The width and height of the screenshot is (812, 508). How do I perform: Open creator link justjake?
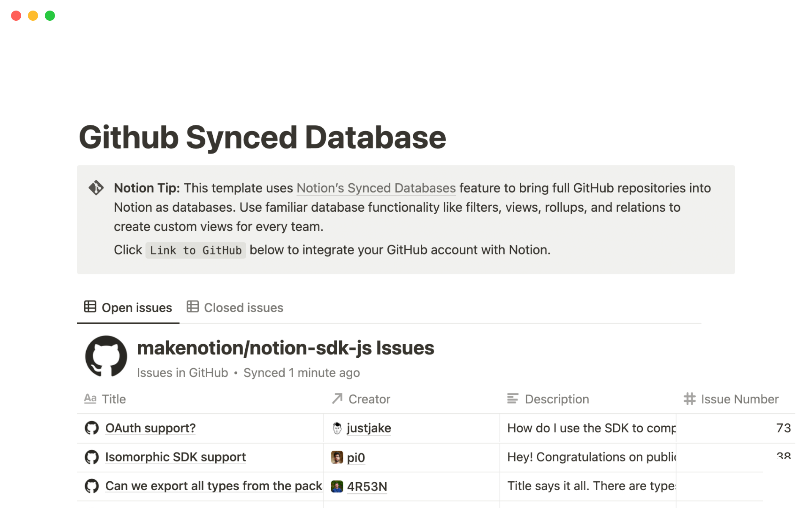pos(369,428)
